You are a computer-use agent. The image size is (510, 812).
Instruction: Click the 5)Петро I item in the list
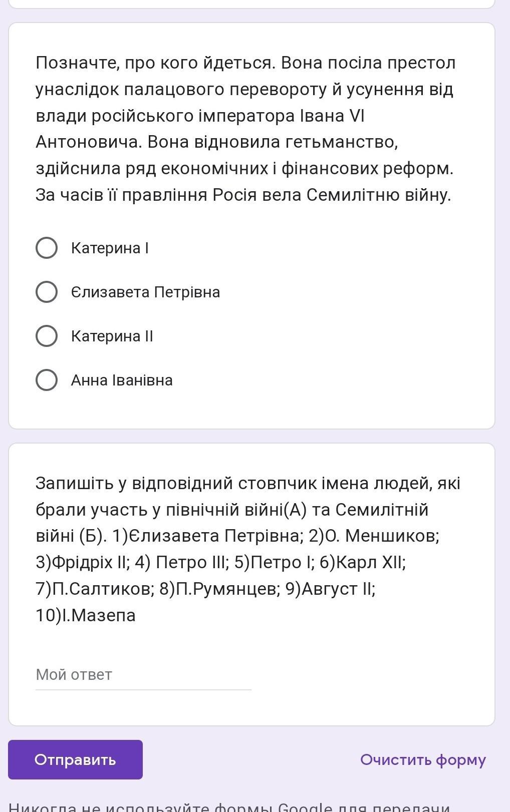click(275, 563)
